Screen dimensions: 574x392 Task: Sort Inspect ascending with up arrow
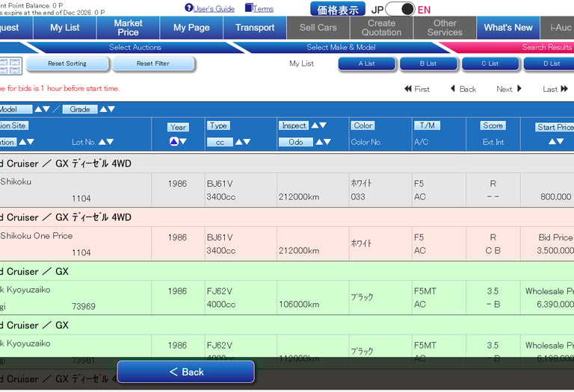click(315, 125)
